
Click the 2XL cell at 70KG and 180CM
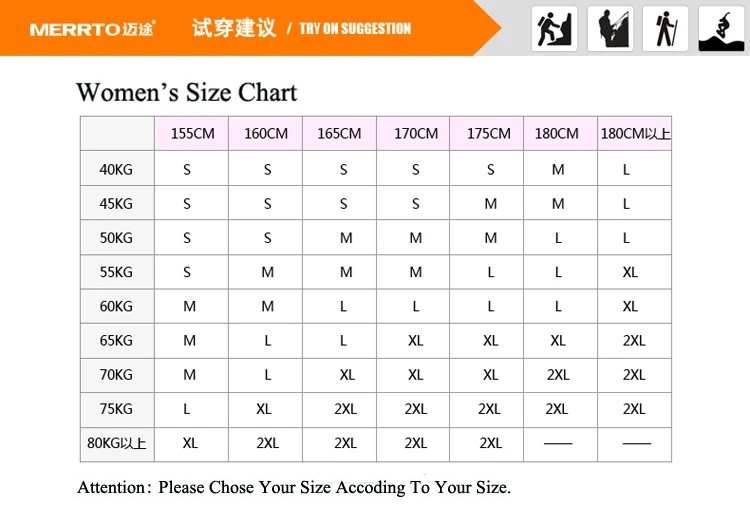[558, 375]
